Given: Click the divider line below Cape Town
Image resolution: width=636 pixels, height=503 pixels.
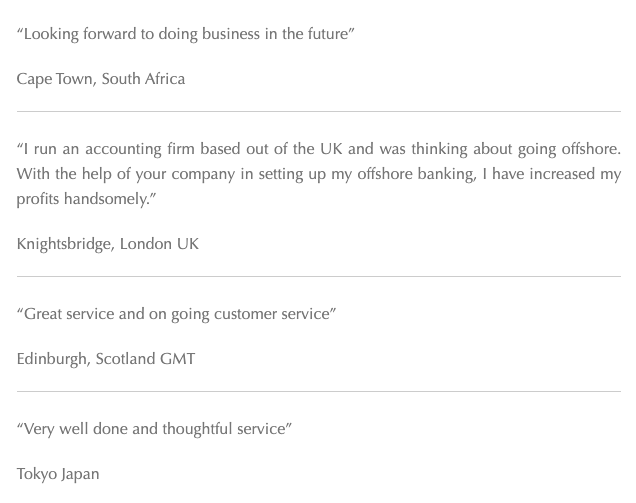Looking at the screenshot, I should click(x=318, y=111).
